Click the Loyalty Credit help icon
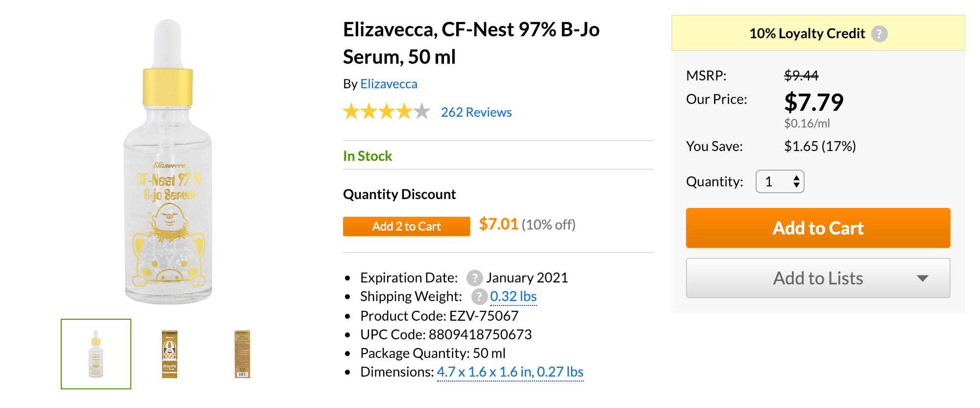The width and height of the screenshot is (980, 408). [x=879, y=34]
